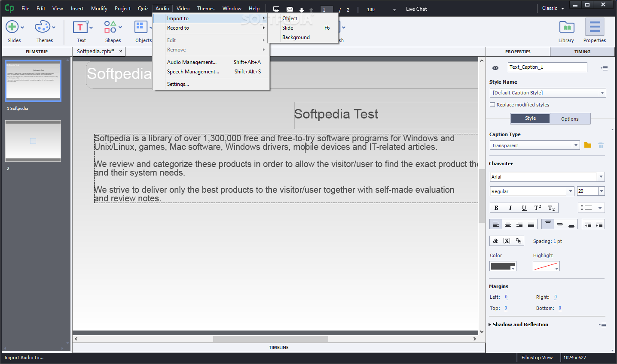Expand Shadow and Reflection section
Viewport: 617px width, 364px height.
click(490, 325)
